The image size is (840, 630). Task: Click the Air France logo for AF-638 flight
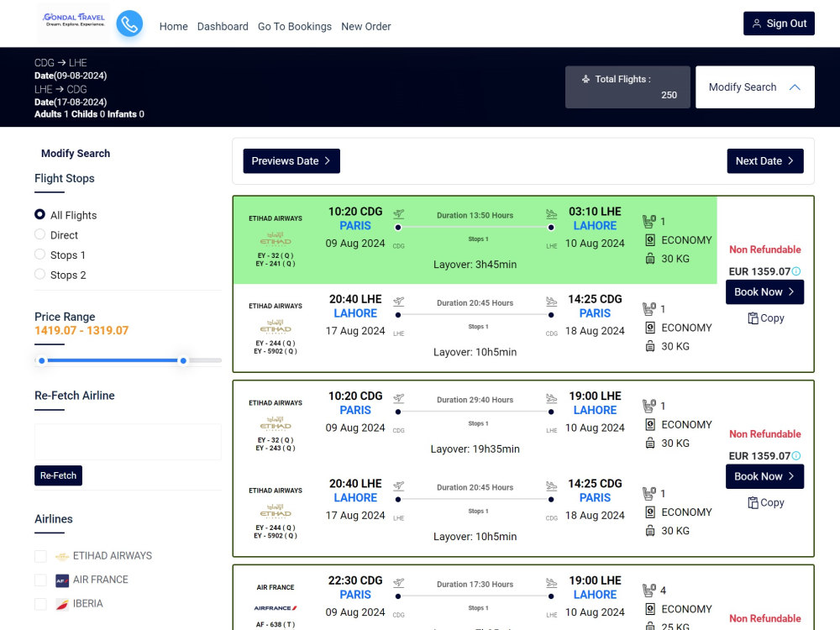coord(276,608)
